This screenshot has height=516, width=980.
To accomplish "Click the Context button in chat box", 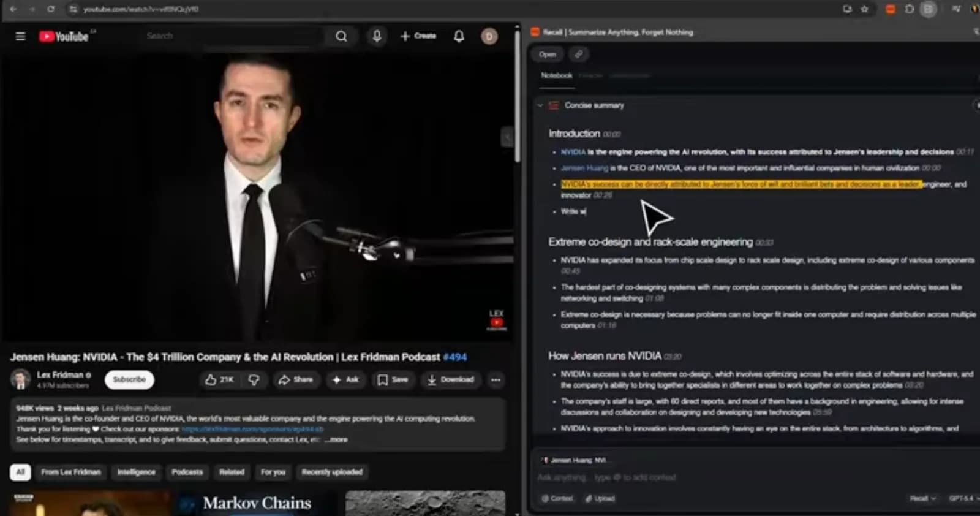I will click(x=557, y=499).
